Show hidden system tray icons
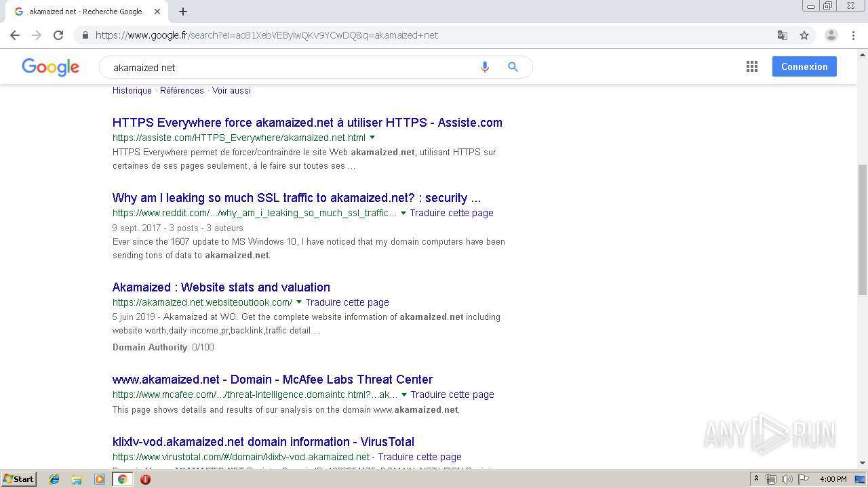Screen dimensions: 868x488 757,479
